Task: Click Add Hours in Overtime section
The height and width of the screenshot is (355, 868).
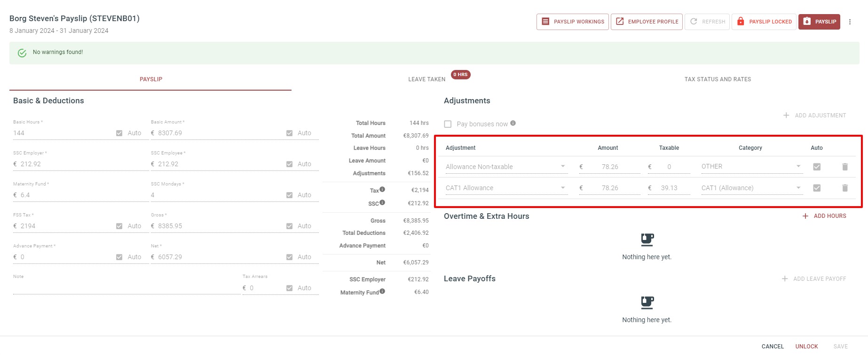Action: click(824, 216)
